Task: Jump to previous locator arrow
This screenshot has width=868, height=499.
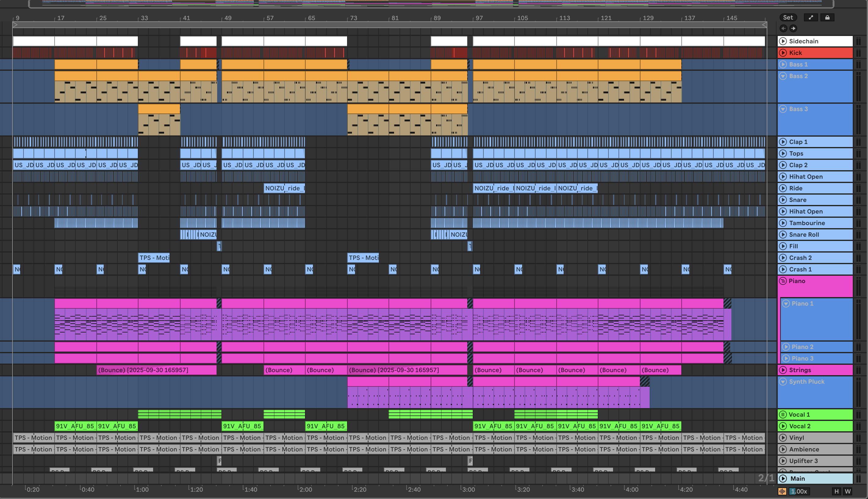Action: coord(783,28)
